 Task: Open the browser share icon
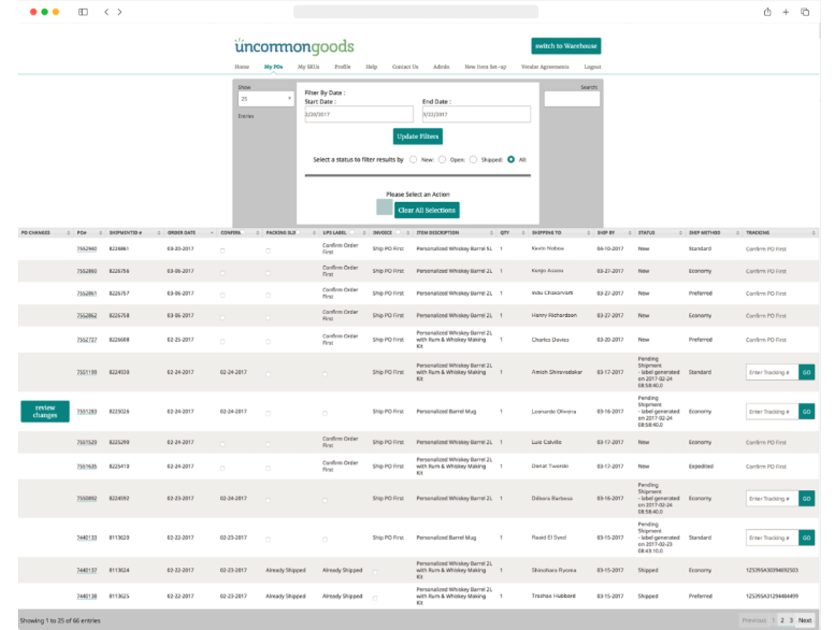768,12
